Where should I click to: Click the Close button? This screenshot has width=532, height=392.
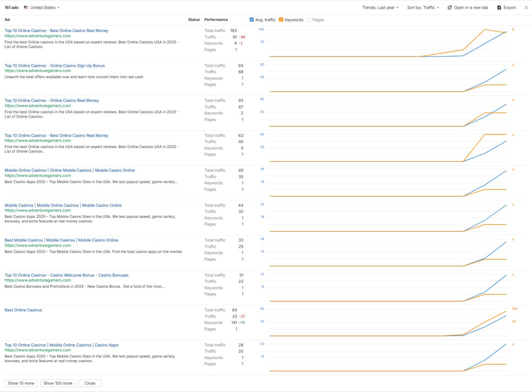point(90,383)
